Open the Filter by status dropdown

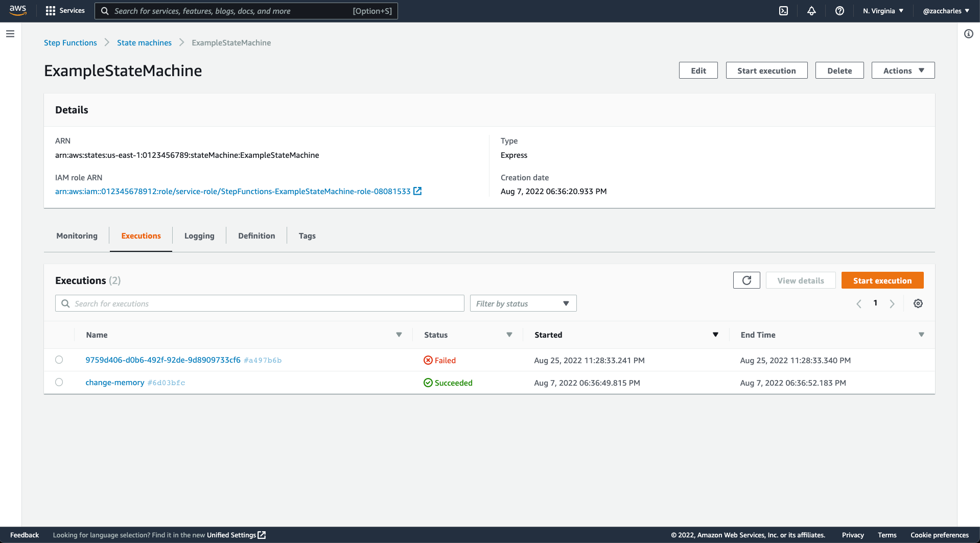point(523,303)
